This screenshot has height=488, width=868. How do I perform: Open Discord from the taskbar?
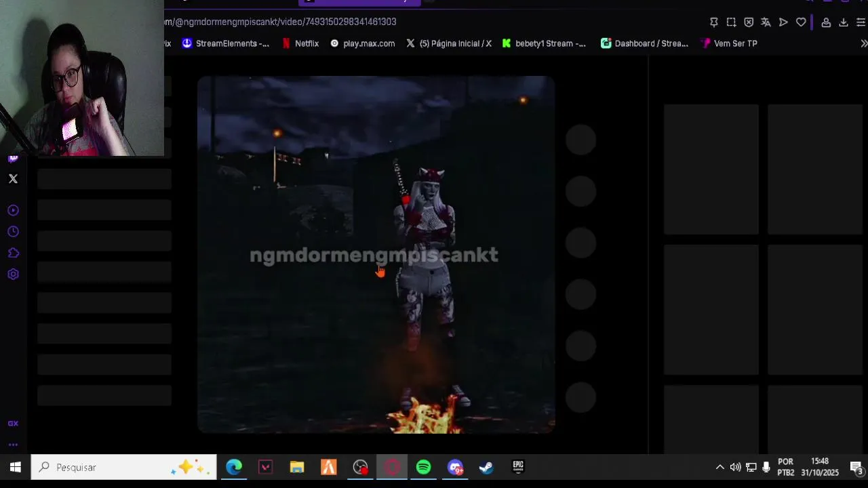[455, 467]
